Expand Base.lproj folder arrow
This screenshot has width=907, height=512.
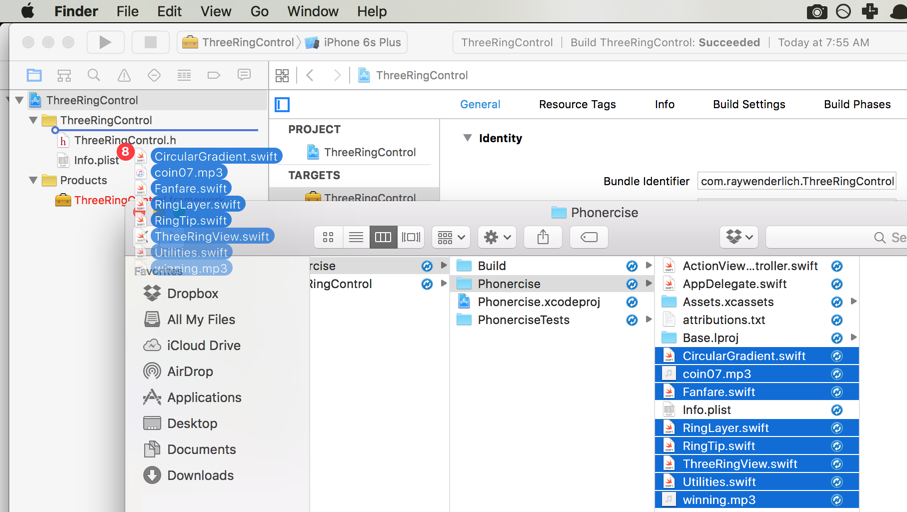click(x=853, y=337)
